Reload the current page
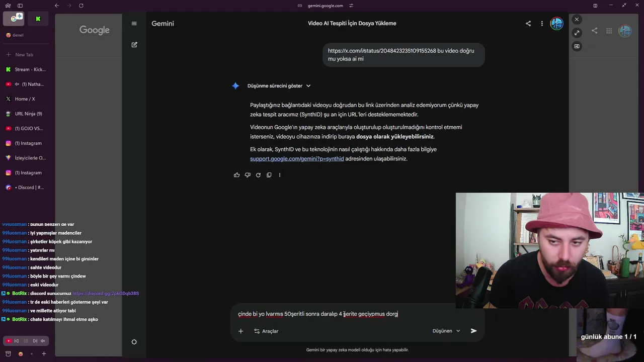This screenshot has height=362, width=644. [x=81, y=6]
